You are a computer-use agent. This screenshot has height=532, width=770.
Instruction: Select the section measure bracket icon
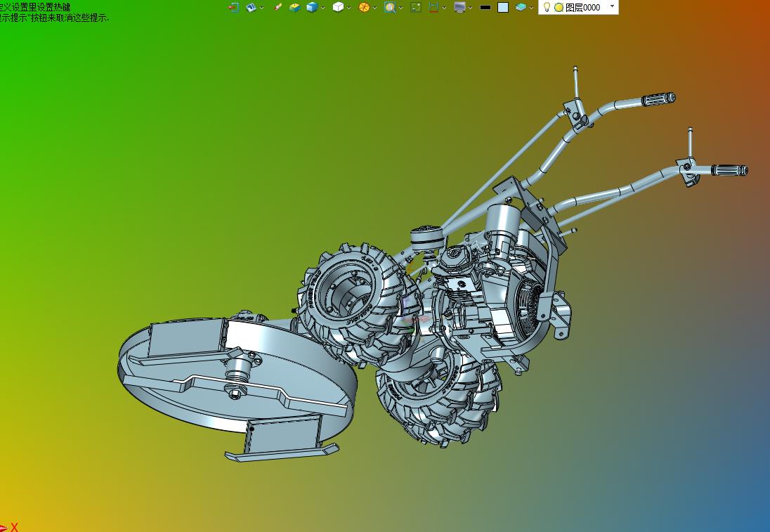[x=433, y=7]
